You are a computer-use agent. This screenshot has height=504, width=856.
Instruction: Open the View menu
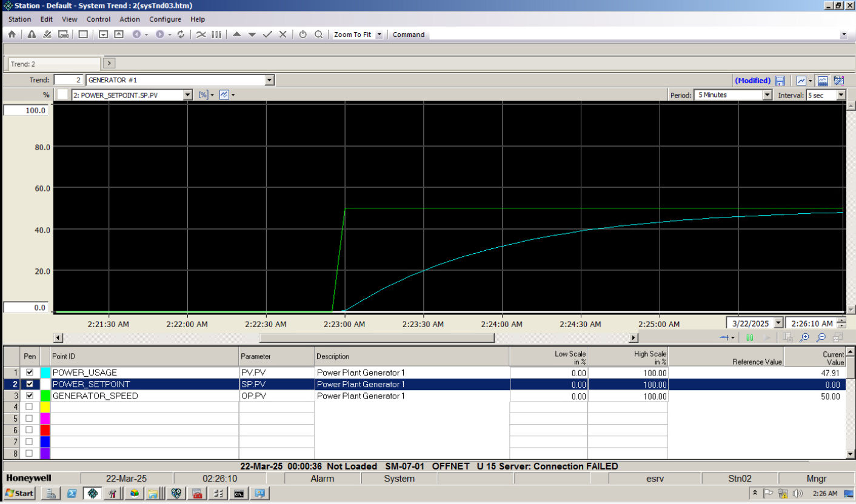[70, 19]
